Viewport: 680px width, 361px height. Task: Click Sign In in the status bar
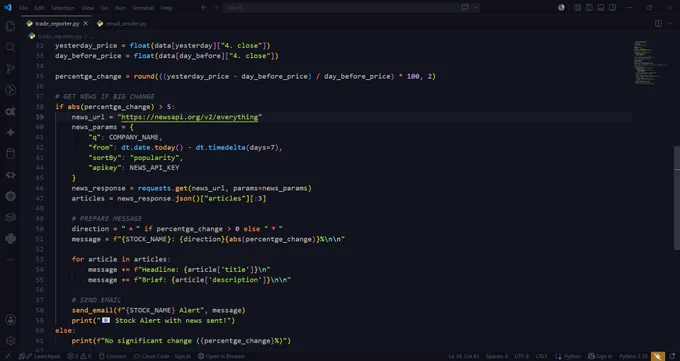pos(600,356)
